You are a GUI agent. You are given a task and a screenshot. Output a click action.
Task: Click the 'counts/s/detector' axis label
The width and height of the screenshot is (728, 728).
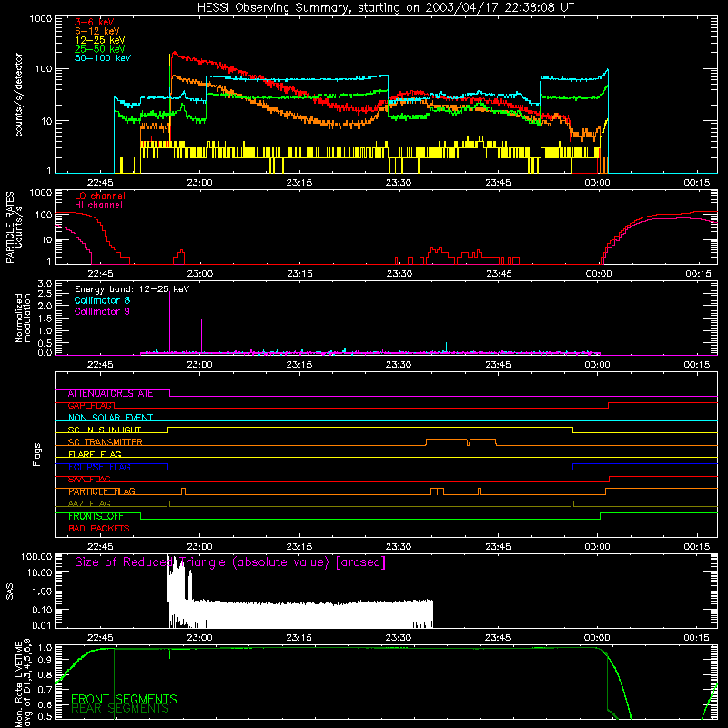(x=18, y=95)
